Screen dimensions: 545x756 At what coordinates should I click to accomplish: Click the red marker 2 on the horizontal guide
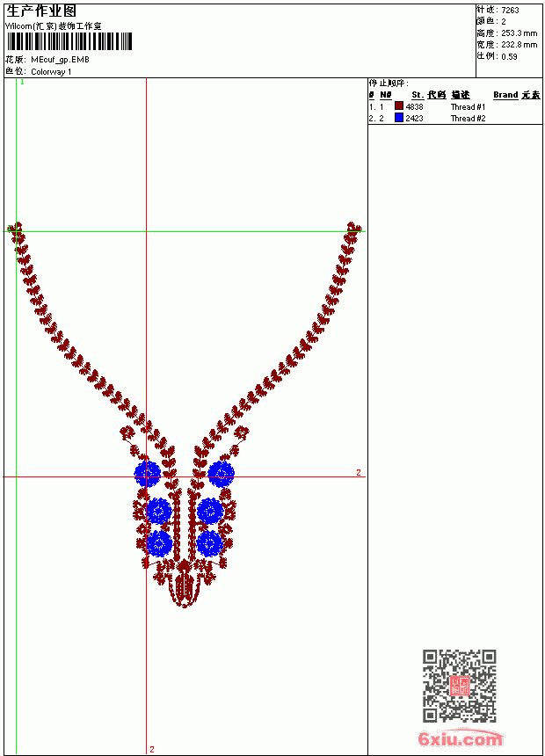pyautogui.click(x=359, y=473)
